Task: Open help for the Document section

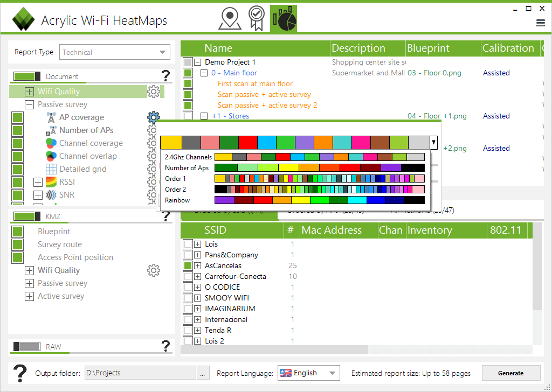Action: [165, 75]
